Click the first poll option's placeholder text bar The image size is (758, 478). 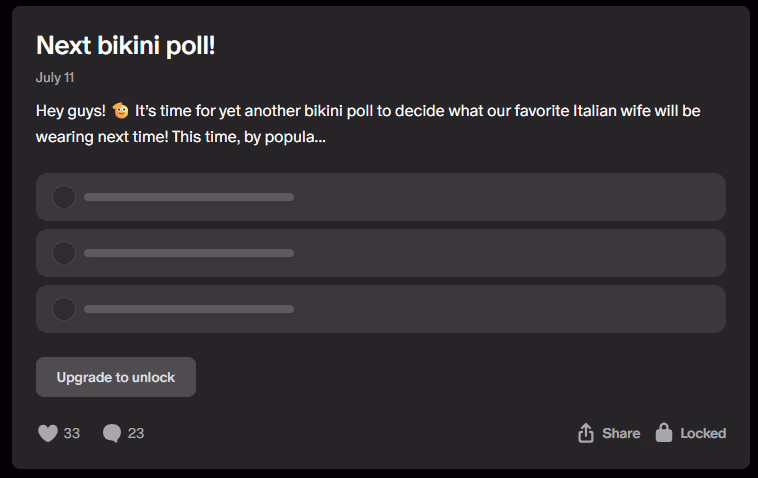click(x=189, y=197)
